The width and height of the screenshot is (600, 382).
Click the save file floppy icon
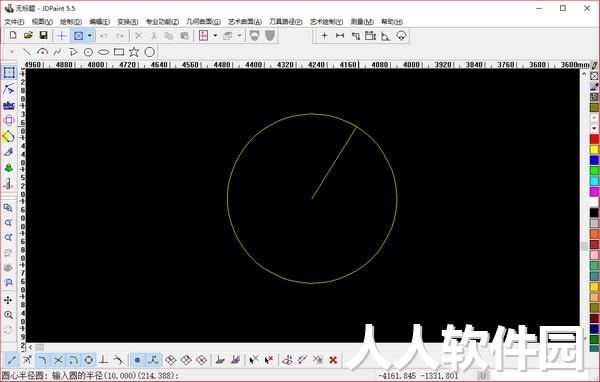coord(43,36)
